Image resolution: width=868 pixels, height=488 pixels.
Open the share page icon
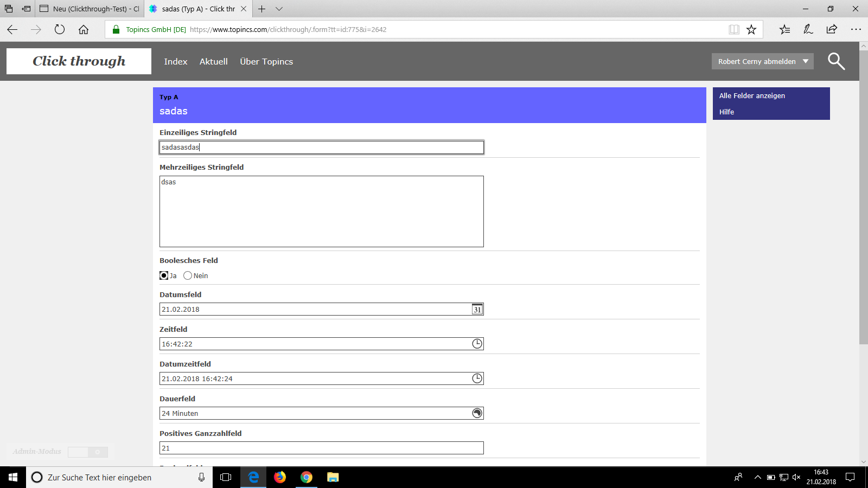[x=832, y=30]
